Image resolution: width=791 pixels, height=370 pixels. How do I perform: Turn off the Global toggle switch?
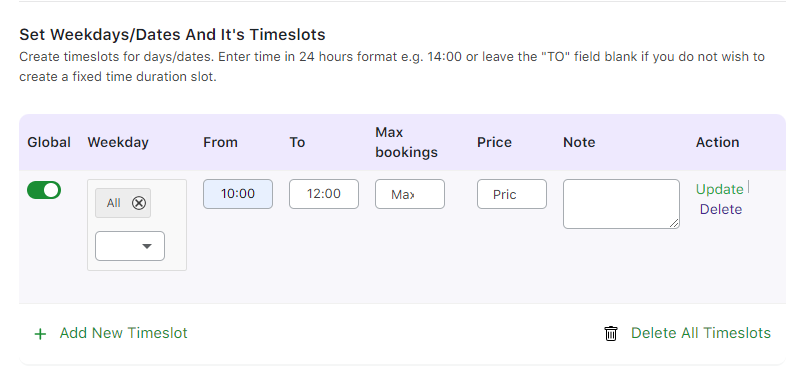44,190
